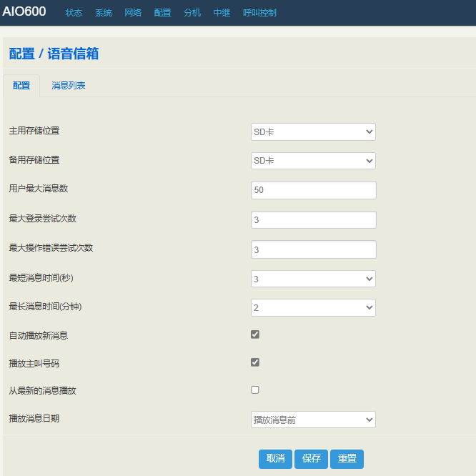Click the 用户最大消息数 input field

[313, 190]
